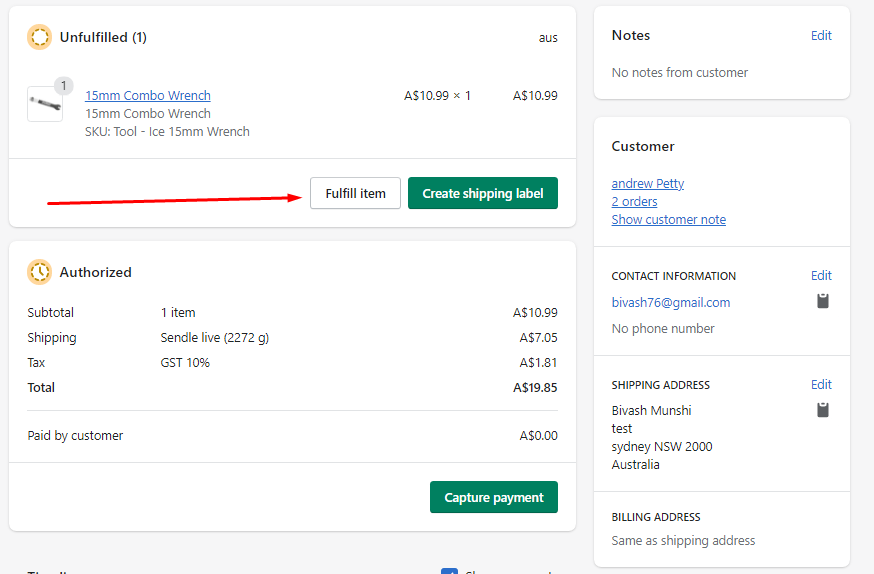Edit the Shipping Address
This screenshot has width=874, height=574.
point(820,385)
